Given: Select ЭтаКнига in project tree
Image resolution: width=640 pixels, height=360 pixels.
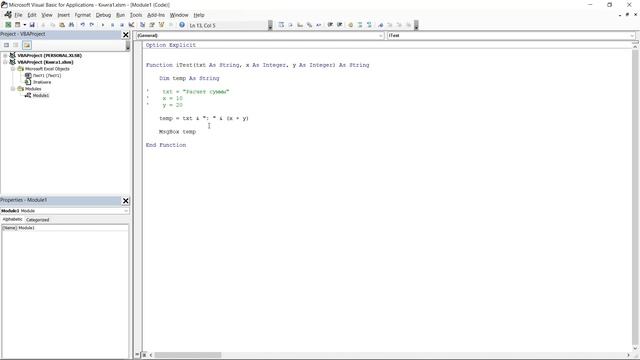Looking at the screenshot, I should click(x=42, y=82).
